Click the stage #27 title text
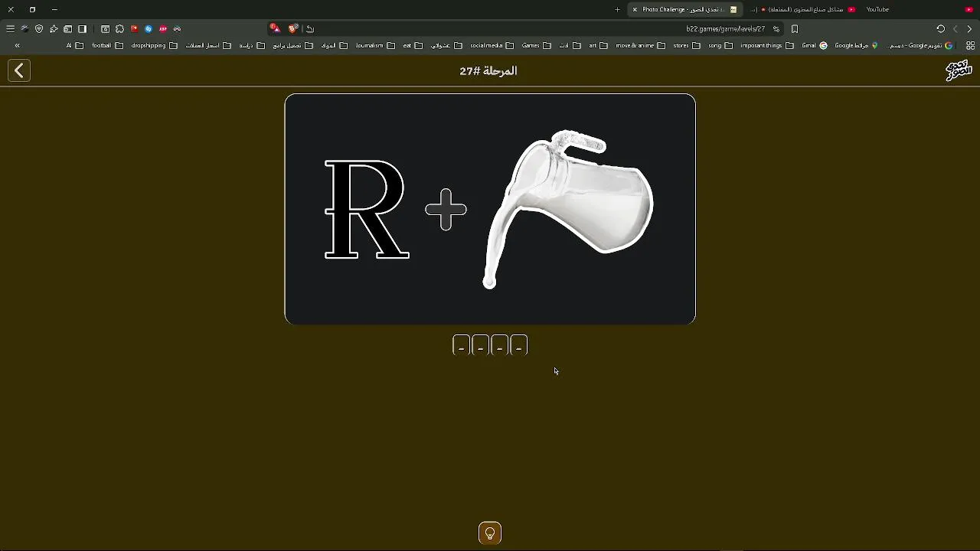 tap(488, 70)
